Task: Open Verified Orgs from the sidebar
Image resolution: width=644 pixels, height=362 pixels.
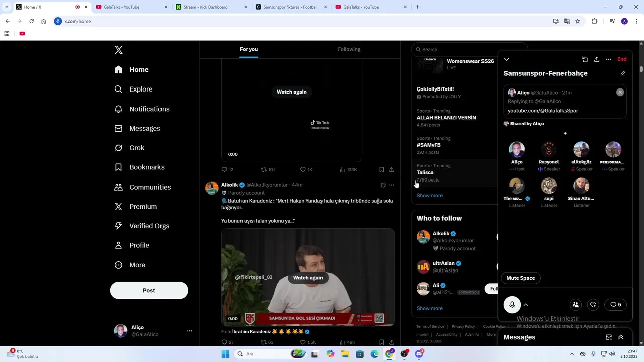Action: (x=141, y=226)
